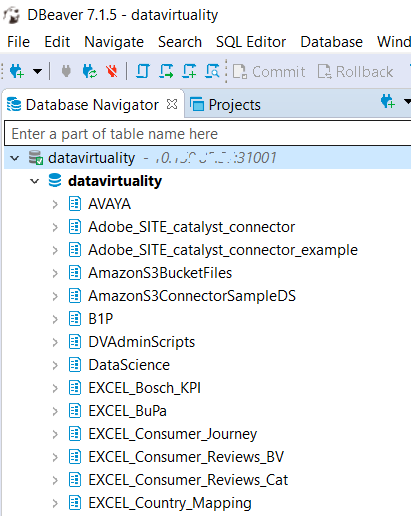The image size is (411, 516).
Task: Expand the EXCEL_BuPa schema
Action: [x=55, y=411]
